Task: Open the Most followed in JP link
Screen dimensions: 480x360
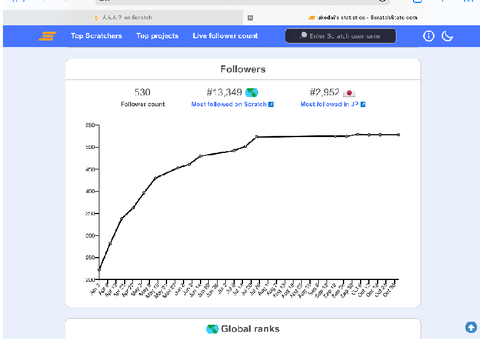Action: tap(329, 104)
